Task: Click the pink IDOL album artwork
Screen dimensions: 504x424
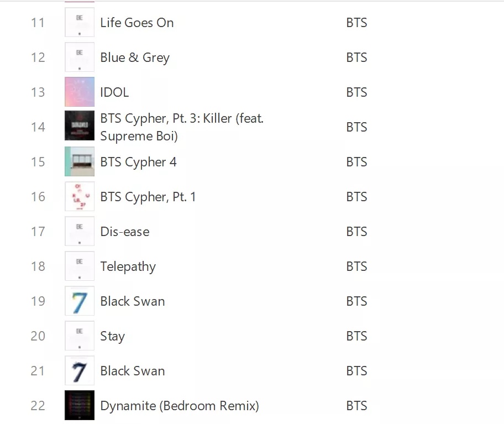Action: pos(79,92)
